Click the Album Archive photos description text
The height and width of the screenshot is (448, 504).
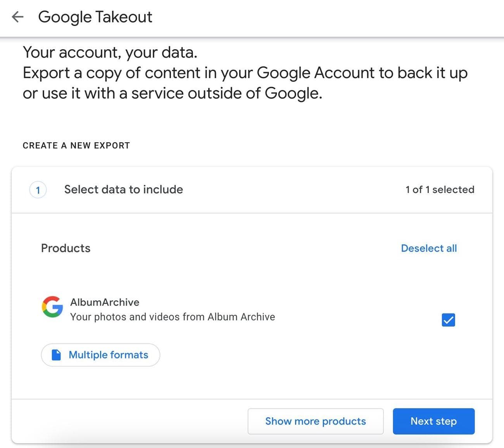point(173,317)
